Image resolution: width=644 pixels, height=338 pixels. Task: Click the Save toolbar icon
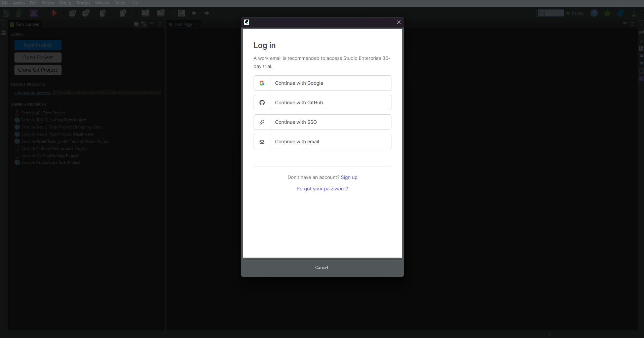(x=6, y=13)
